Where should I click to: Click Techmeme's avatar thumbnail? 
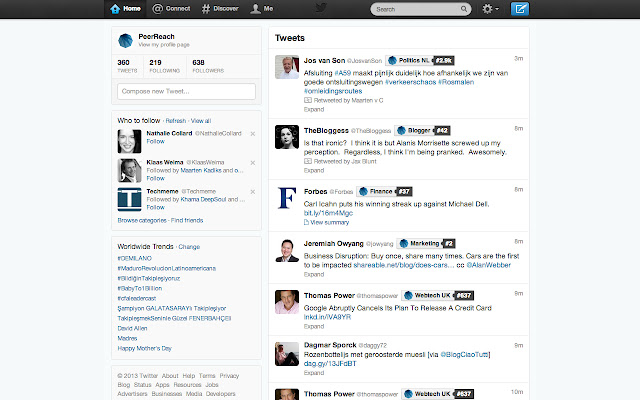[x=129, y=199]
